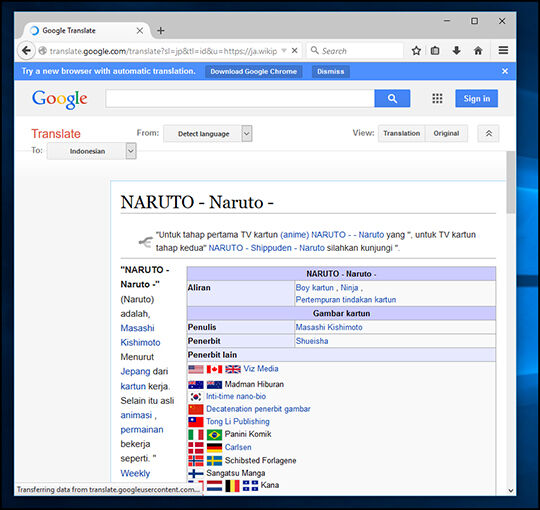The width and height of the screenshot is (540, 510).
Task: Click the Gambar kartun table header
Action: 341,313
